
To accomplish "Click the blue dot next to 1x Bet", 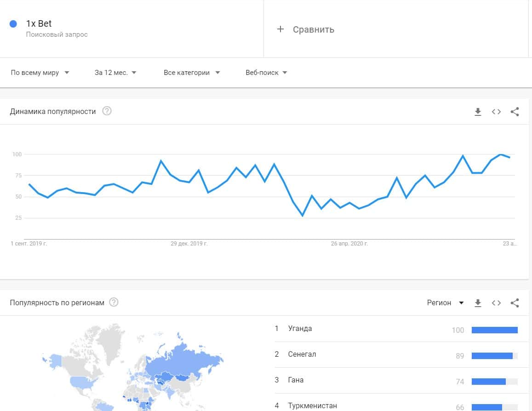I will [13, 24].
